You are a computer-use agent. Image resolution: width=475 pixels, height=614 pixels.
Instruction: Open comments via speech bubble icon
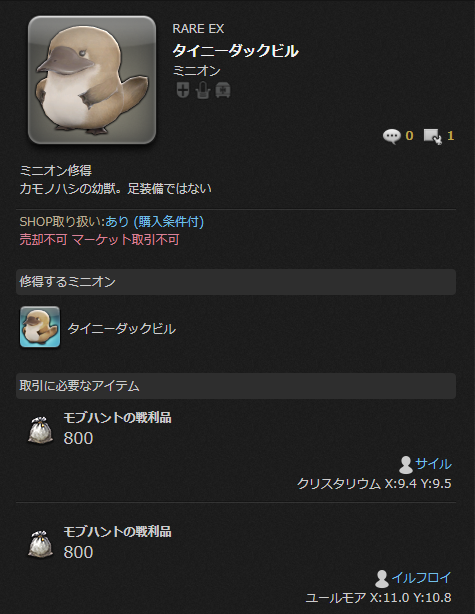391,136
